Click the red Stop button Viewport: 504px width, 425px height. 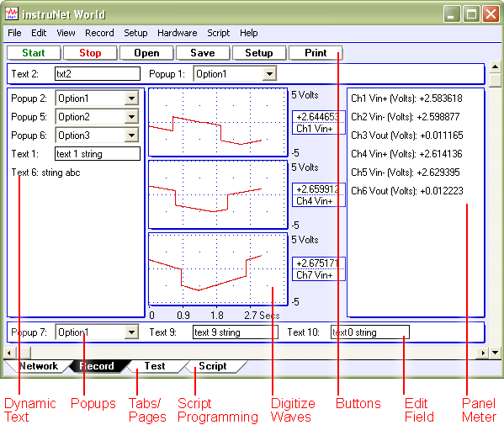tap(90, 53)
